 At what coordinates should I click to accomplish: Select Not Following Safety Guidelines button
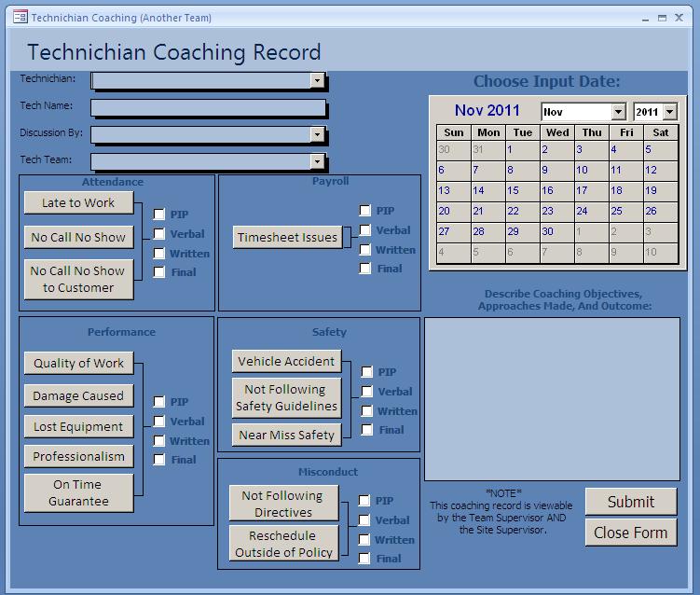[286, 397]
